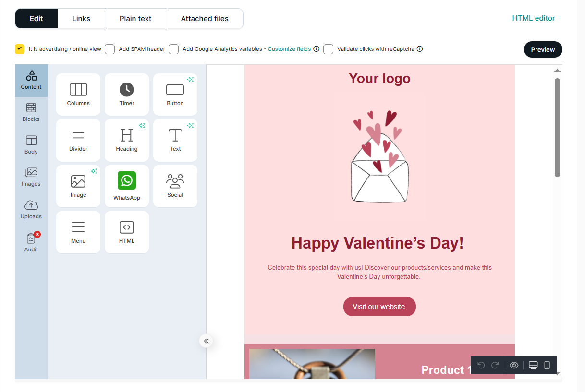The image size is (585, 392).
Task: Switch to the Links tab
Action: (x=81, y=19)
